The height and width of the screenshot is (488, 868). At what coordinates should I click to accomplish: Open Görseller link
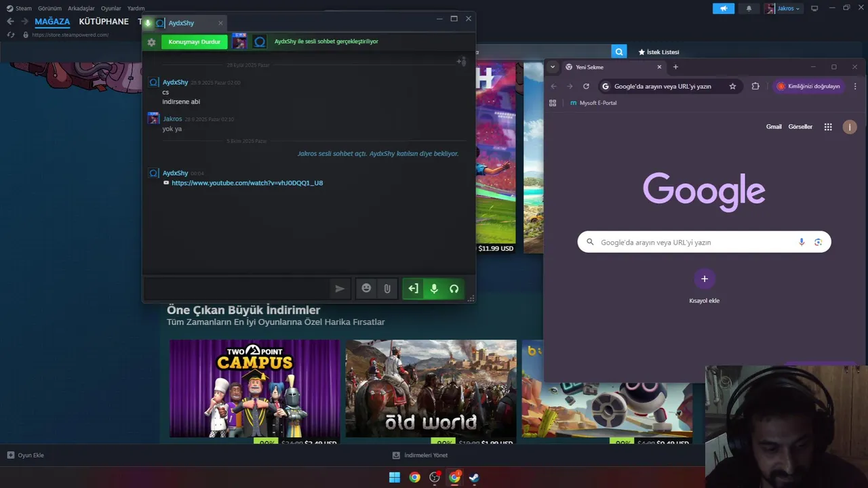(x=800, y=127)
